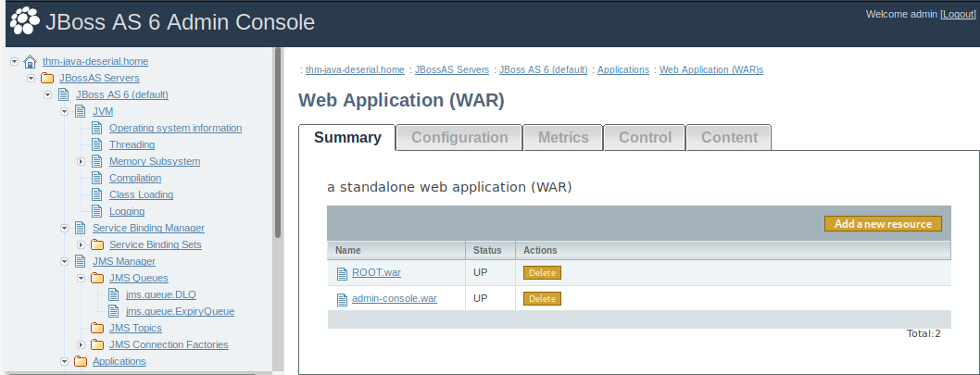
Task: Collapse the JVM tree node
Action: pos(64,111)
